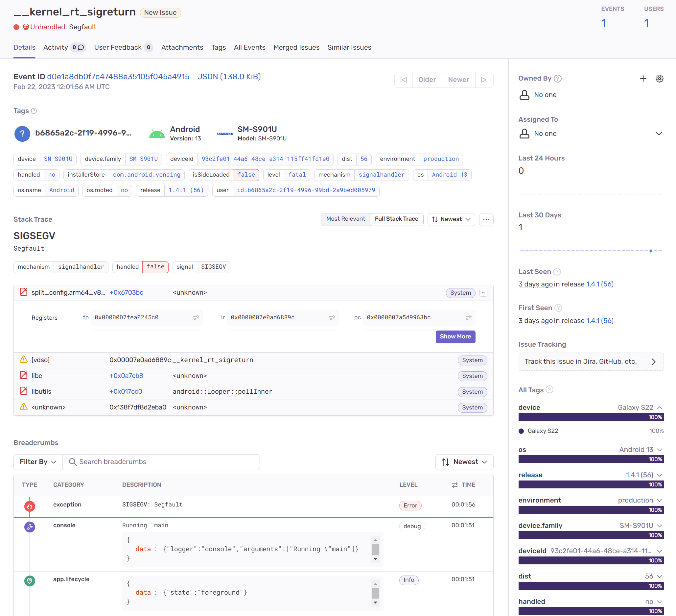Screen dimensions: 676x616
Task: Click the Galaxy S22 100% distribution bar
Action: tap(591, 417)
